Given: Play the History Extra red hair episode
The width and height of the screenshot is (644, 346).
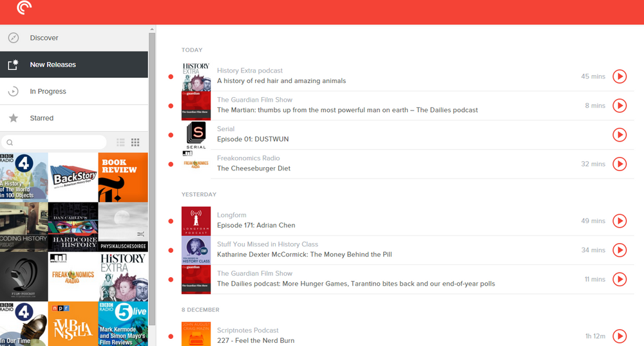Looking at the screenshot, I should 619,77.
